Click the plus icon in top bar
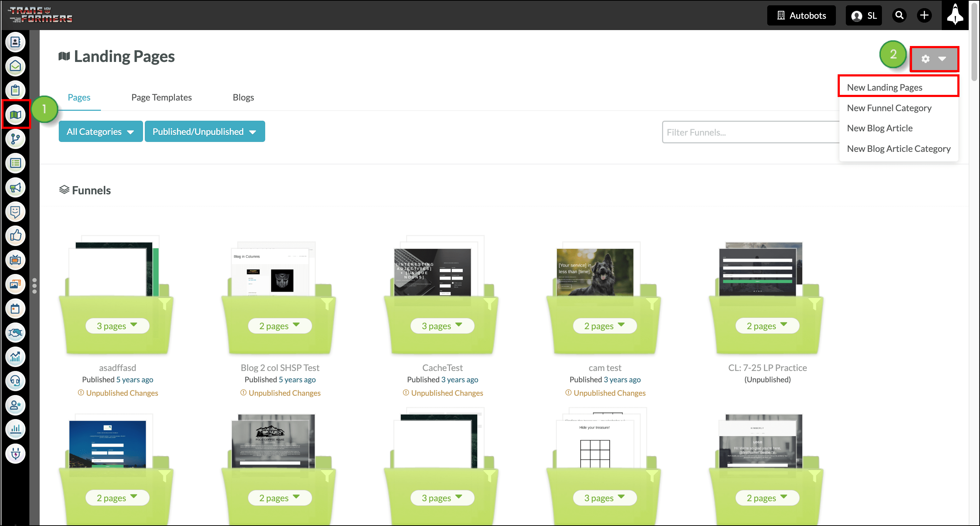This screenshot has width=980, height=526. 924,15
